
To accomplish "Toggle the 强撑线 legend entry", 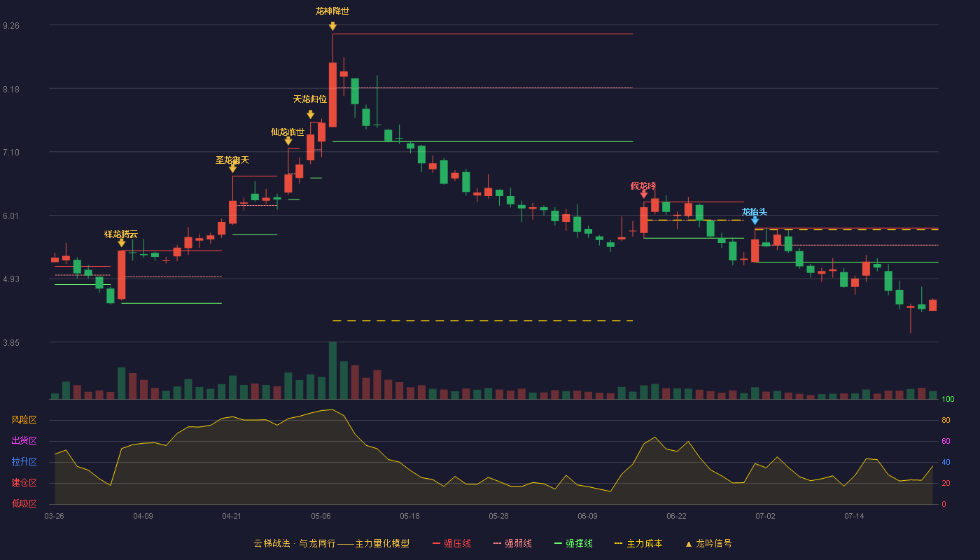I will pyautogui.click(x=573, y=543).
